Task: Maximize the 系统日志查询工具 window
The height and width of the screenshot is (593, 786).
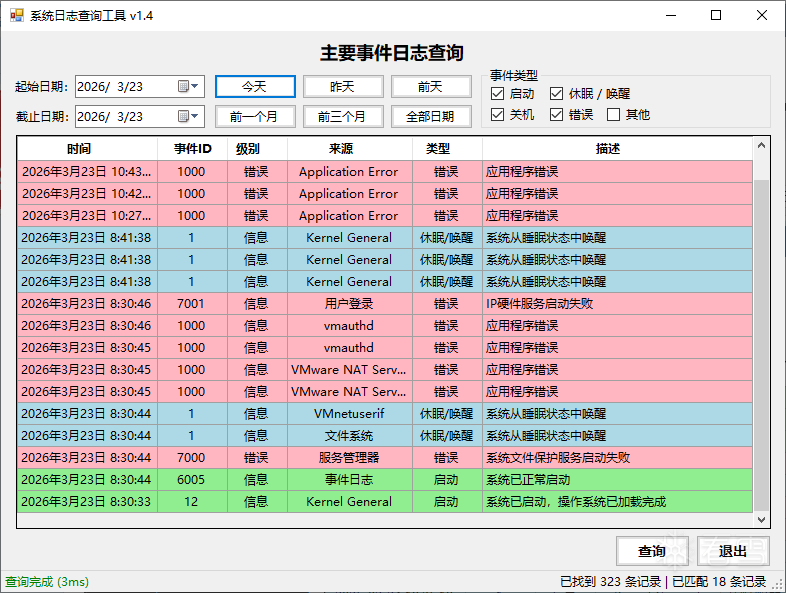Action: pos(716,16)
